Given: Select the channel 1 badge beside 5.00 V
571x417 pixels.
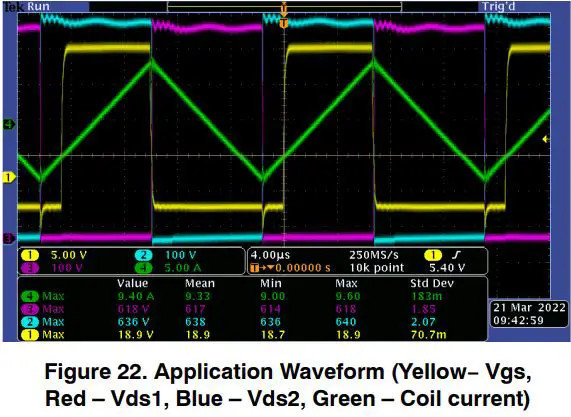Looking at the screenshot, I should click(x=30, y=255).
